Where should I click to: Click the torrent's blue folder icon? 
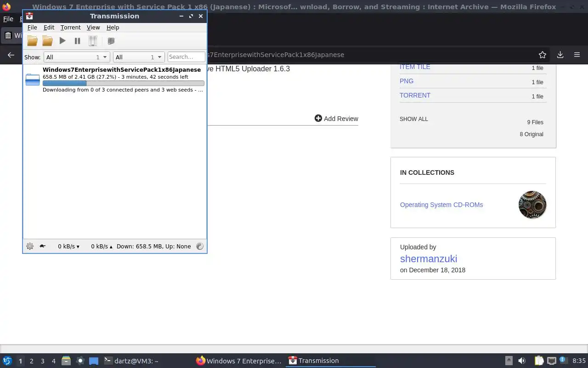(33, 80)
